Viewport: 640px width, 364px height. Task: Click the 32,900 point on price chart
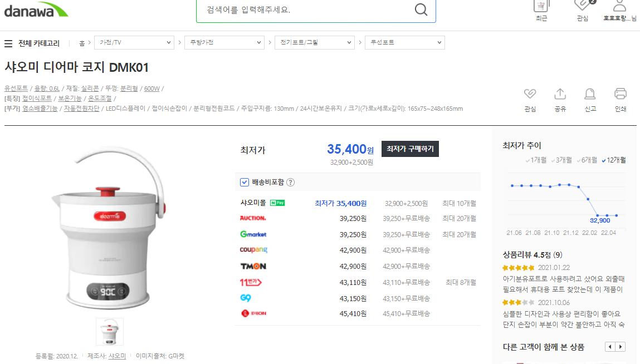coord(598,215)
